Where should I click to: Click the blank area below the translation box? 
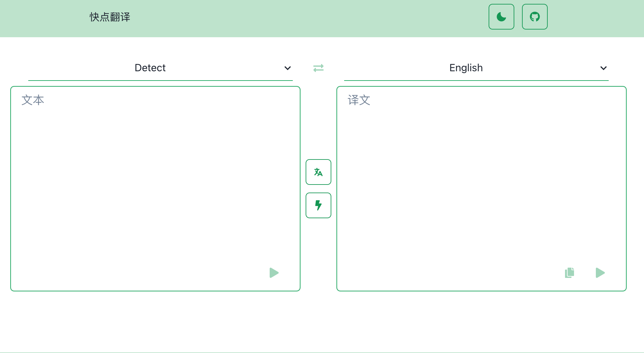[x=481, y=321]
